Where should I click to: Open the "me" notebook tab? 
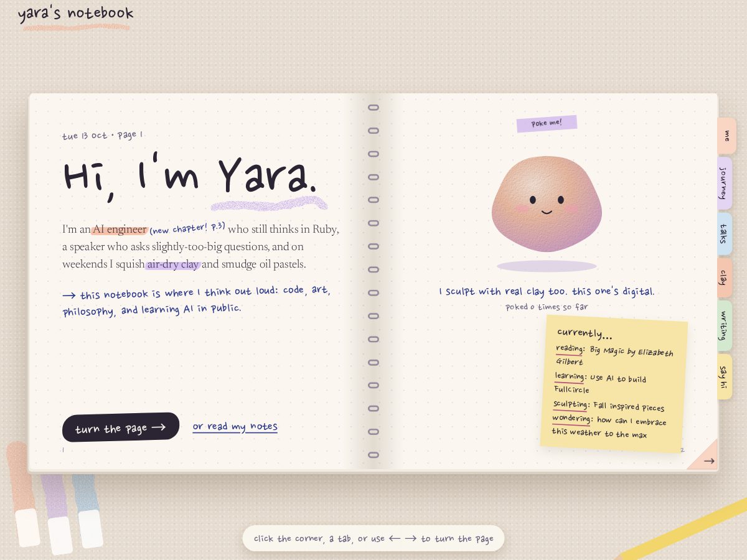tap(726, 136)
